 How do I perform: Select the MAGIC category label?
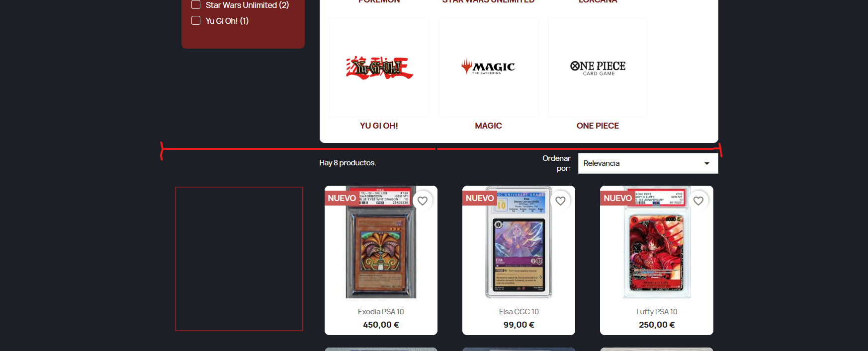tap(488, 126)
